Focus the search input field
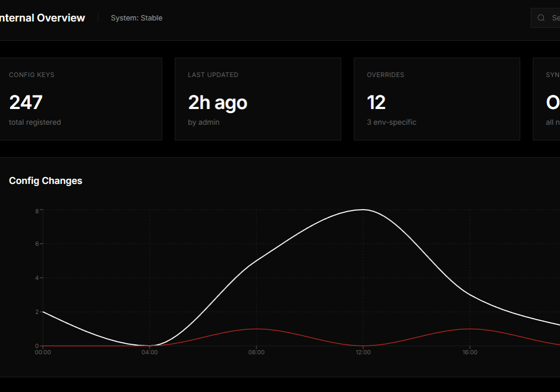 coord(554,18)
